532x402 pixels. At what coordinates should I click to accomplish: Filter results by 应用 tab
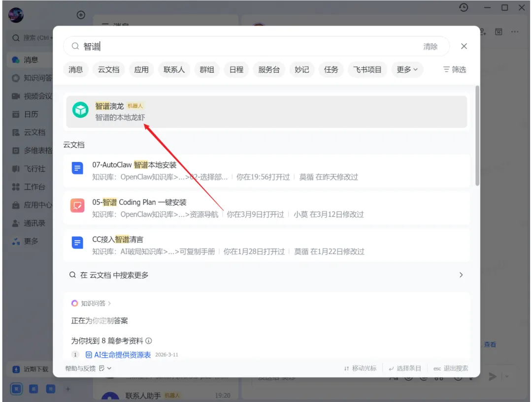(x=141, y=69)
